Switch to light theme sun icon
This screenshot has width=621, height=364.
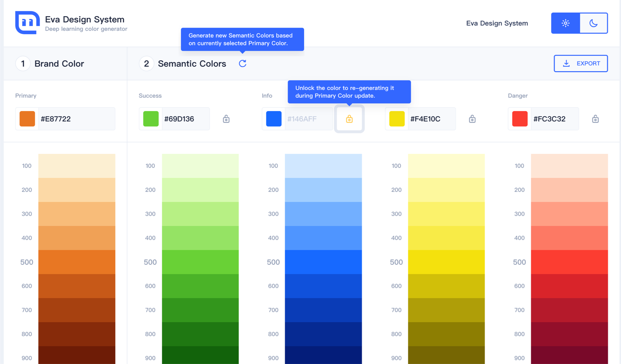pos(565,23)
